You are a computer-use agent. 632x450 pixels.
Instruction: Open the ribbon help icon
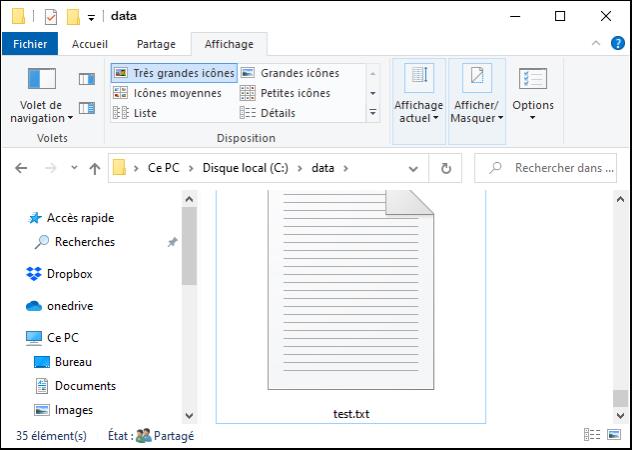[617, 43]
